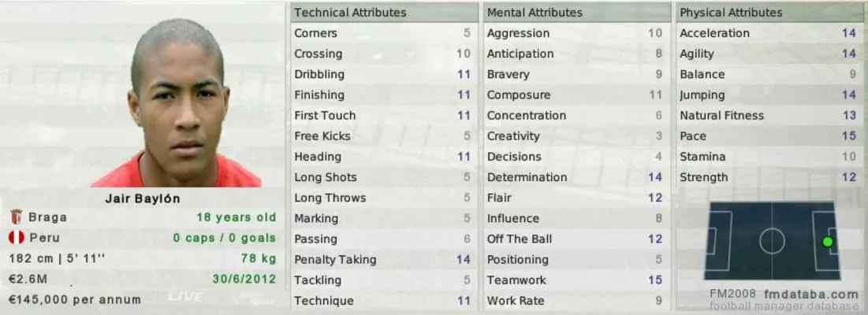
Task: Click Jair Baylón's player photo
Action: coord(179,104)
